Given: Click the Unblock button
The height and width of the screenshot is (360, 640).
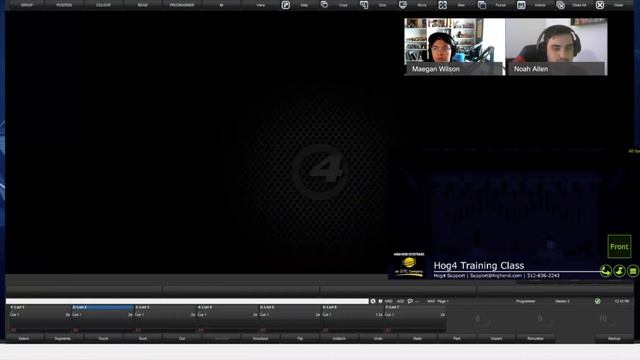Looking at the screenshot, I should 339,338.
